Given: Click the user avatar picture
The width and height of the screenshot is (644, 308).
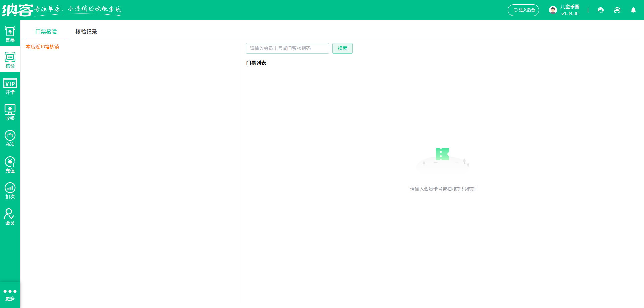Looking at the screenshot, I should click(x=553, y=10).
